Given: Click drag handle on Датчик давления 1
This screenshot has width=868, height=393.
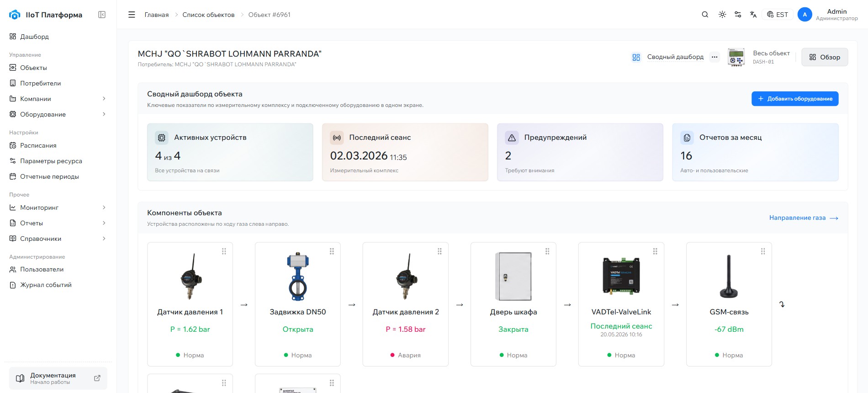Looking at the screenshot, I should pos(224,251).
